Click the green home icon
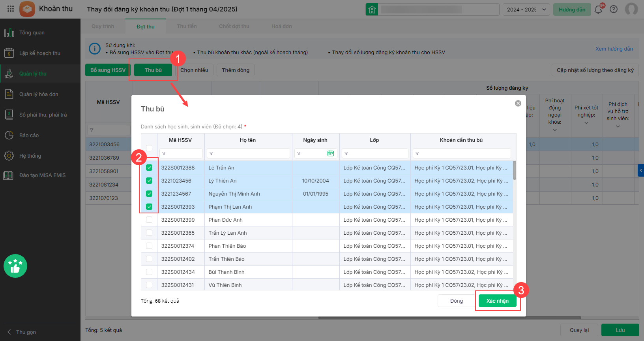The image size is (644, 341). coord(372,9)
